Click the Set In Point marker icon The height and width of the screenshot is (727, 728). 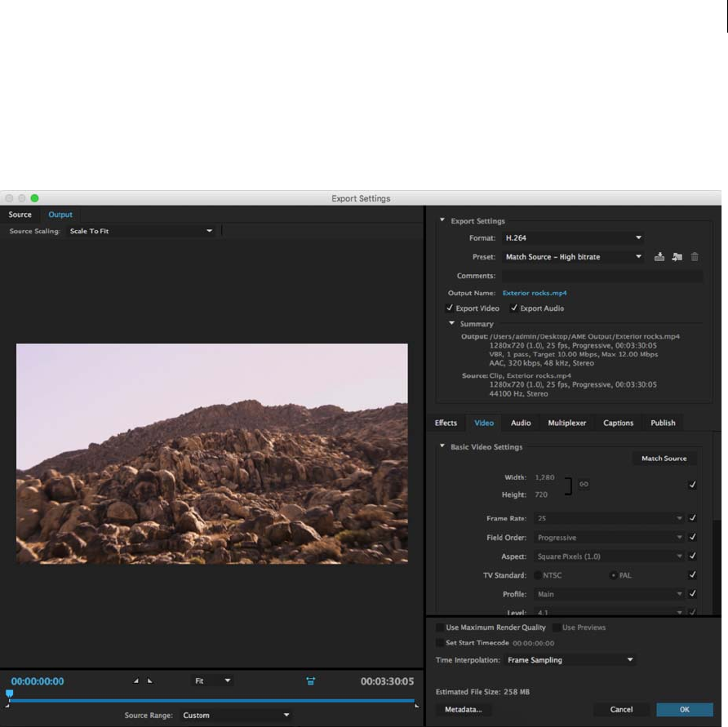pos(136,680)
